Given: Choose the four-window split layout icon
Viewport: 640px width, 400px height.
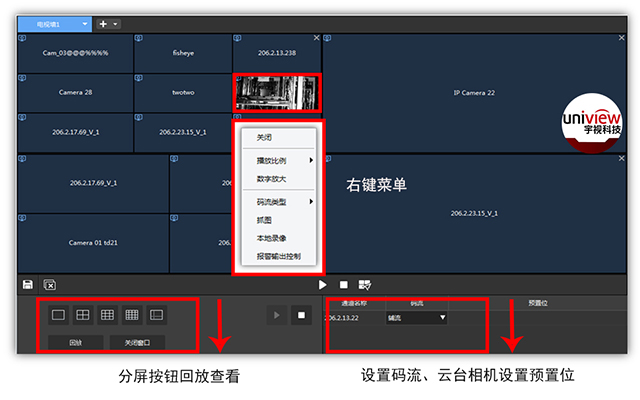Looking at the screenshot, I should pos(83,315).
